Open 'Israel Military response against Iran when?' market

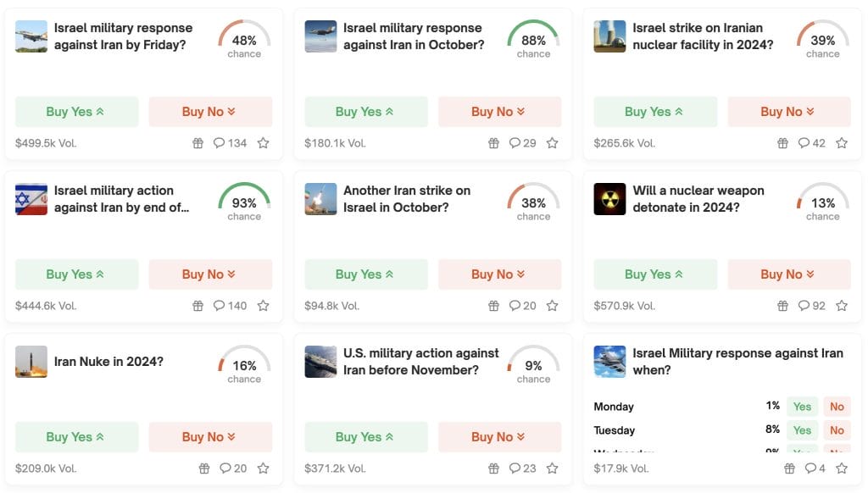(x=737, y=362)
